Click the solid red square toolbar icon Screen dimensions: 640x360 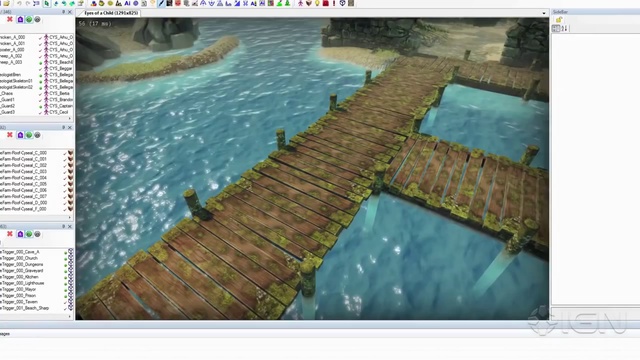click(x=326, y=3)
